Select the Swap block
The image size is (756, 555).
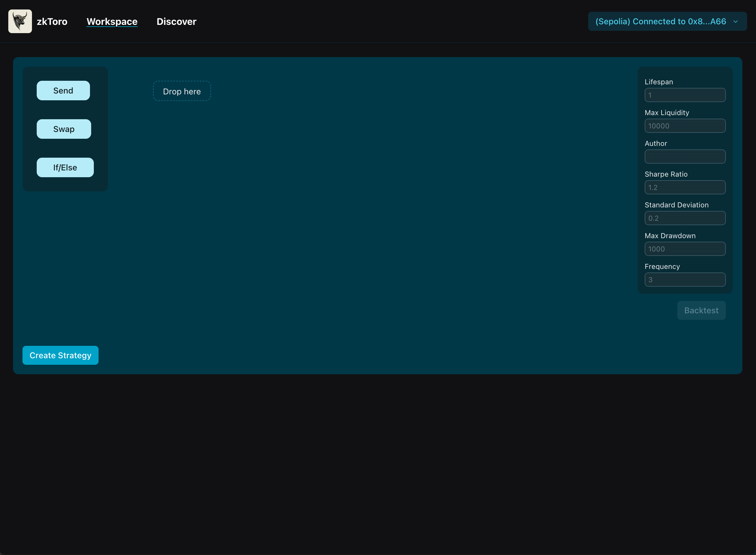64,129
